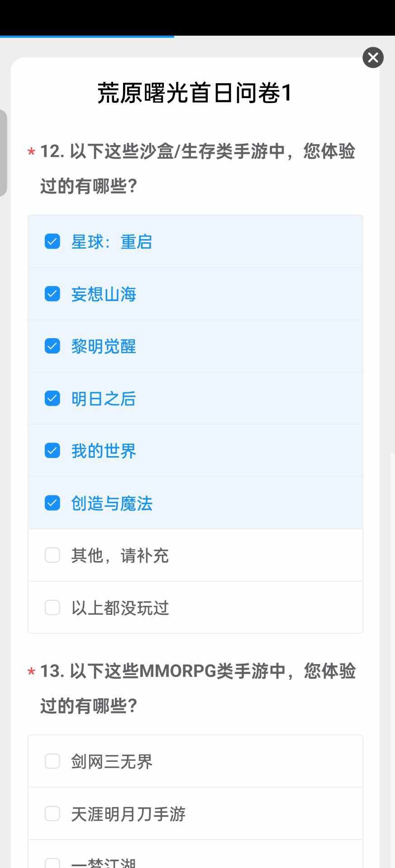
Task: Close the survey with the X icon
Action: click(373, 58)
